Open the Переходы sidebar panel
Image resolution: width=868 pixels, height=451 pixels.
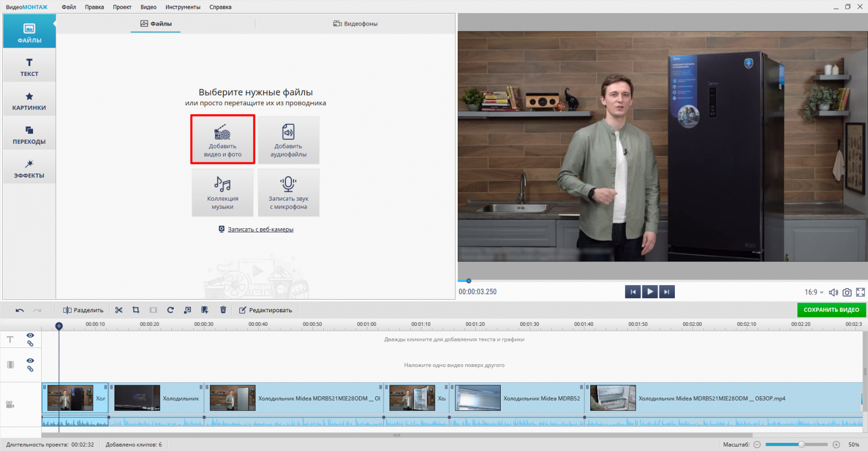coord(29,135)
